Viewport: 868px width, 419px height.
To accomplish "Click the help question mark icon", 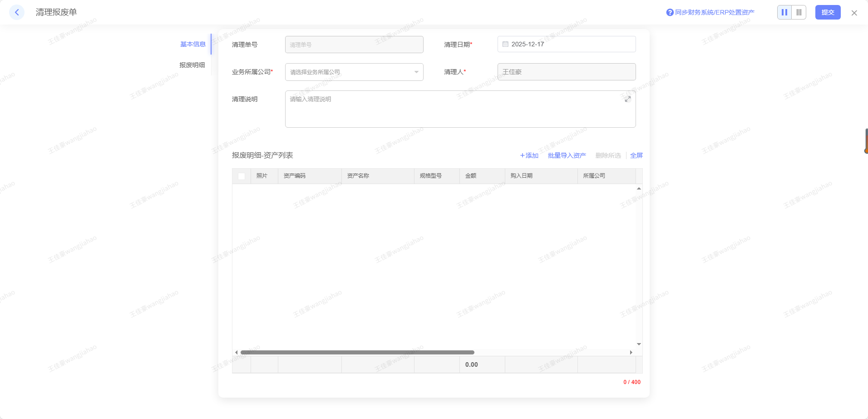I will (x=670, y=12).
